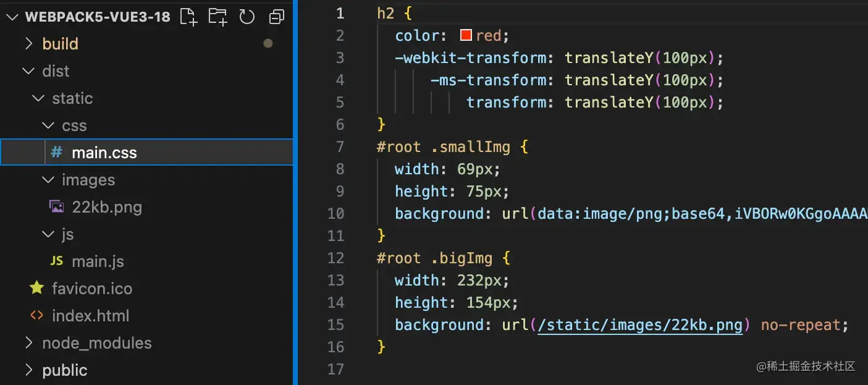The image size is (868, 385).
Task: Collapse the css folder
Action: click(x=48, y=125)
